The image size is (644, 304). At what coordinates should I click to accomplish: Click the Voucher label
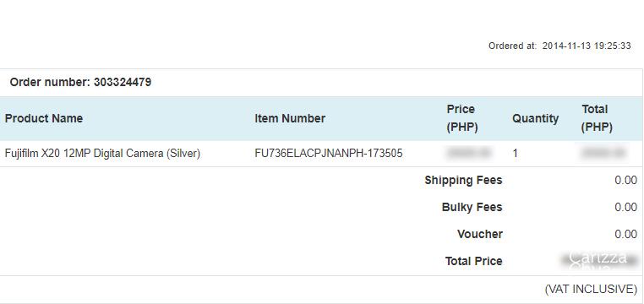click(x=480, y=234)
